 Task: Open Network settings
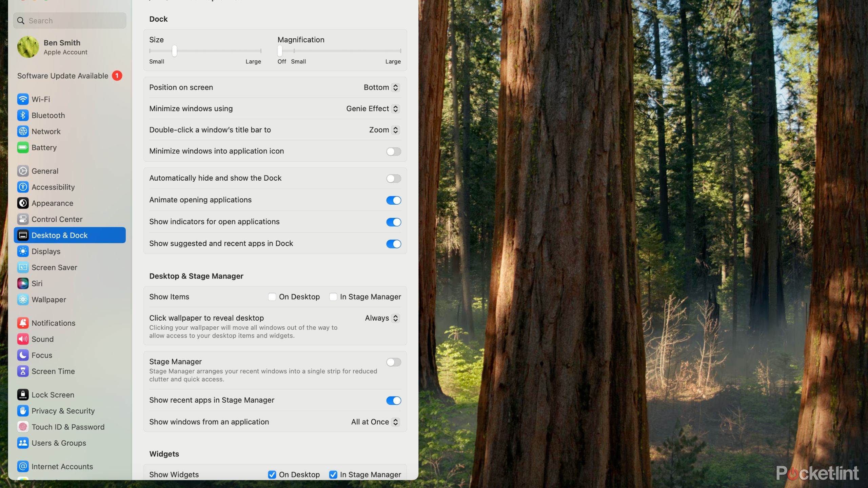[x=46, y=131]
